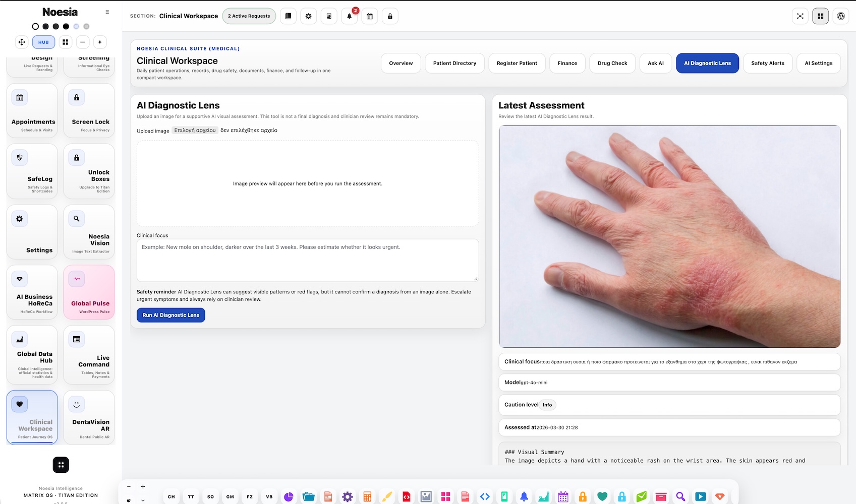This screenshot has width=856, height=504.
Task: Expand the chevron-down arrow at dock left
Action: (x=143, y=500)
